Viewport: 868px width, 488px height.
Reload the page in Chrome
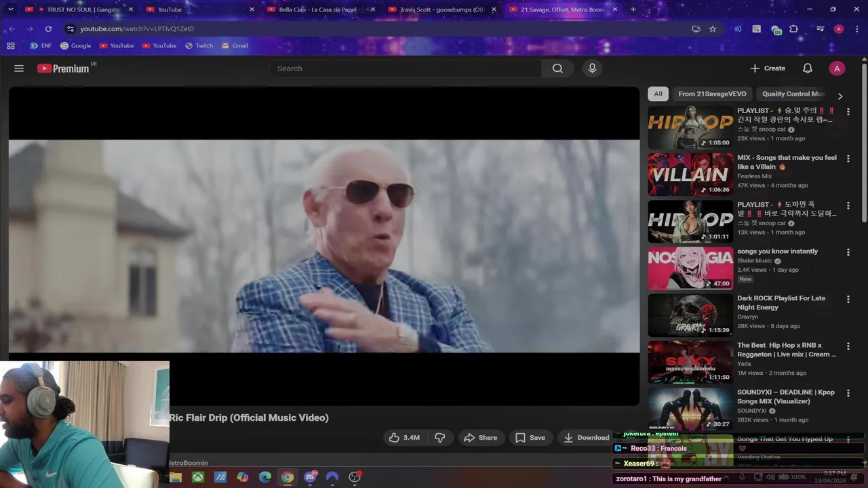click(x=48, y=28)
